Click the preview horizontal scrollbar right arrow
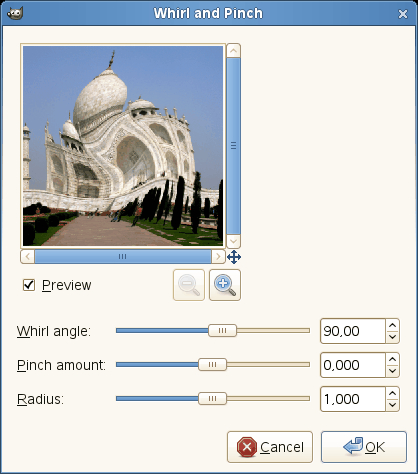Viewport: 418px width, 474px height. [x=218, y=257]
